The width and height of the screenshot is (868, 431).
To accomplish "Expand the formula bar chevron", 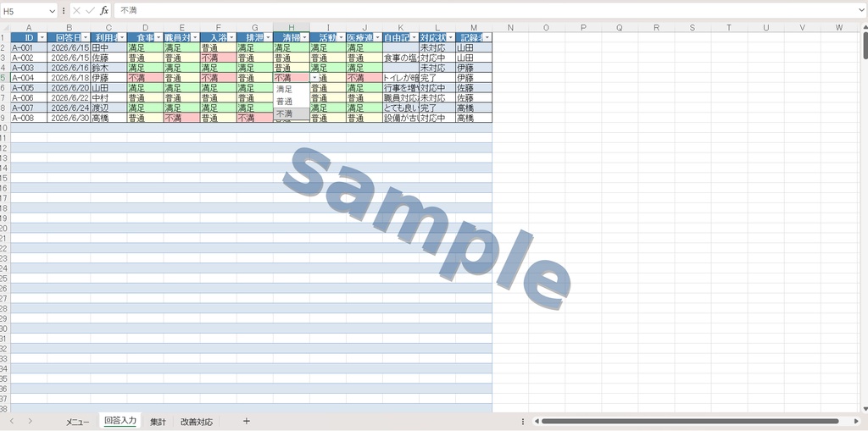I will pos(861,11).
